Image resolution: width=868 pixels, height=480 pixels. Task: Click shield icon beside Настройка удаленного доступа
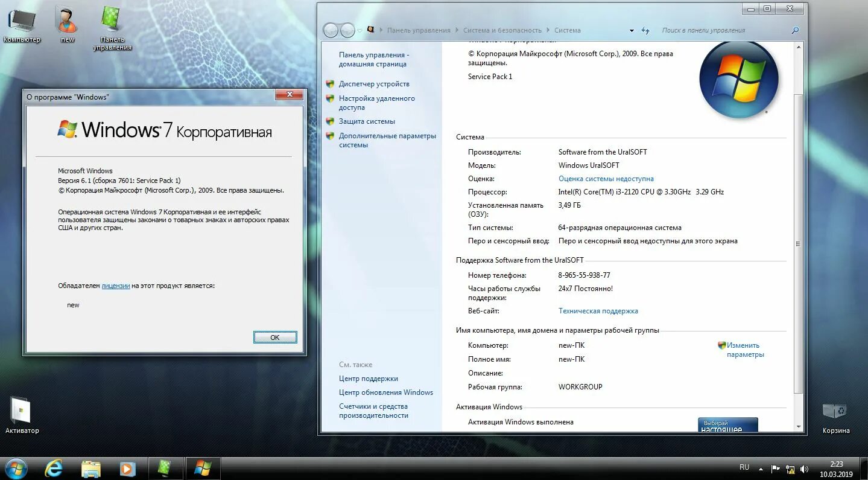click(x=330, y=98)
